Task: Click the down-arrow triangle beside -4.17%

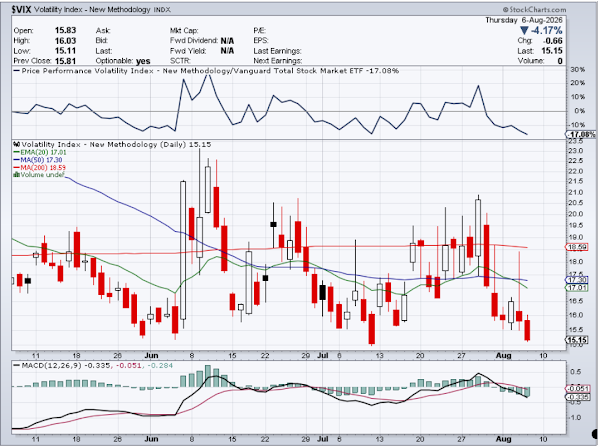Action: click(x=524, y=30)
